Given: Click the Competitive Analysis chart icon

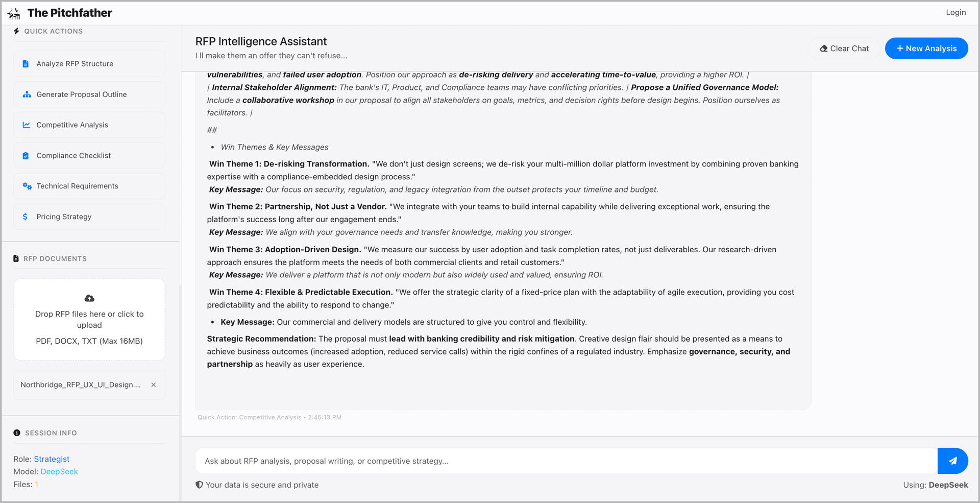Looking at the screenshot, I should pos(27,125).
